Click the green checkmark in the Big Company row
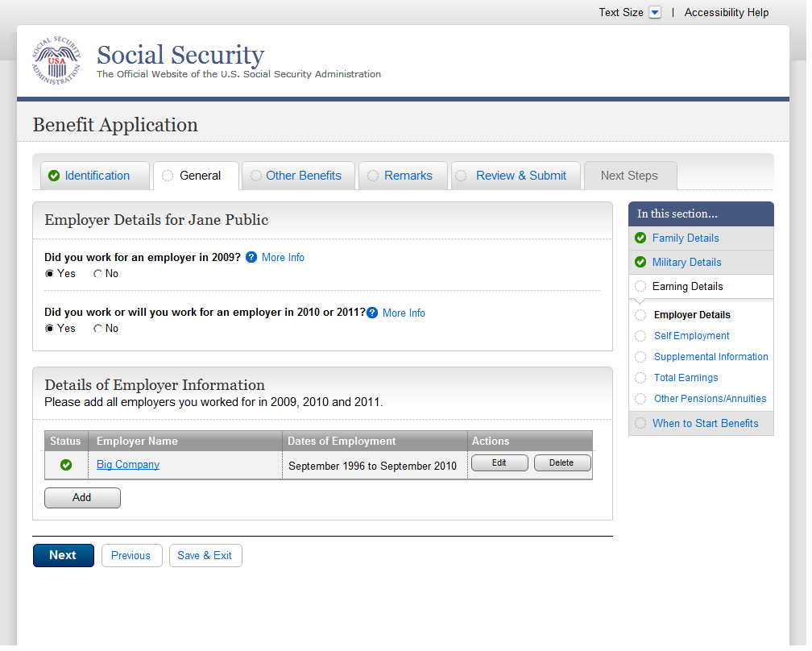 pyautogui.click(x=66, y=465)
